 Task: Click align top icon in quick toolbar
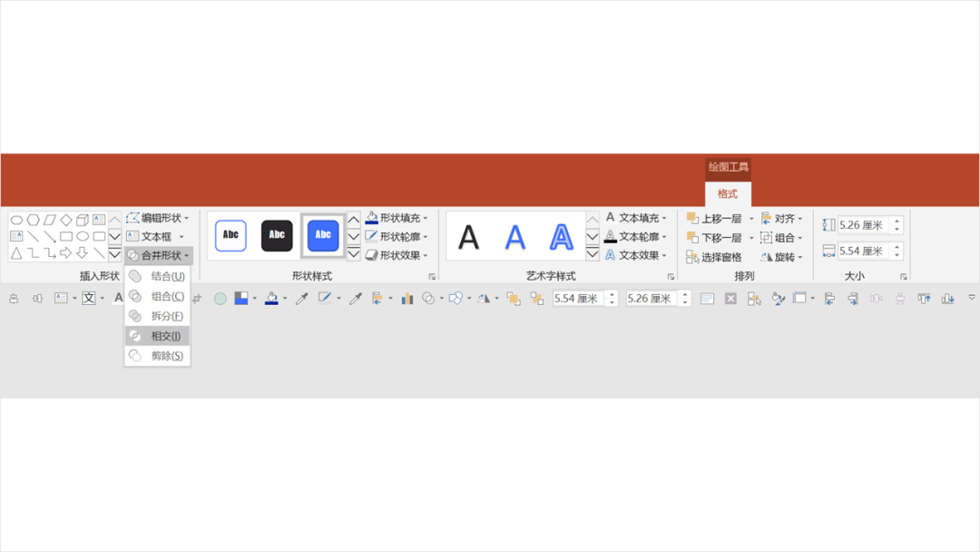pyautogui.click(x=924, y=299)
